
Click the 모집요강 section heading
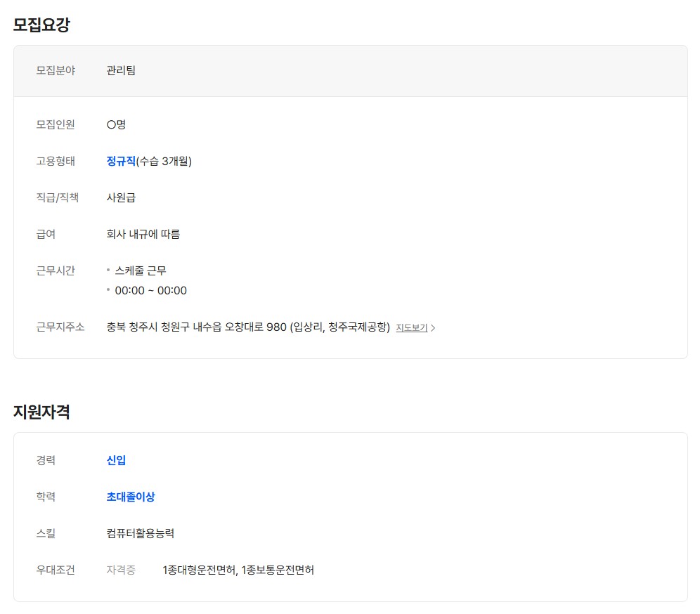pos(41,25)
